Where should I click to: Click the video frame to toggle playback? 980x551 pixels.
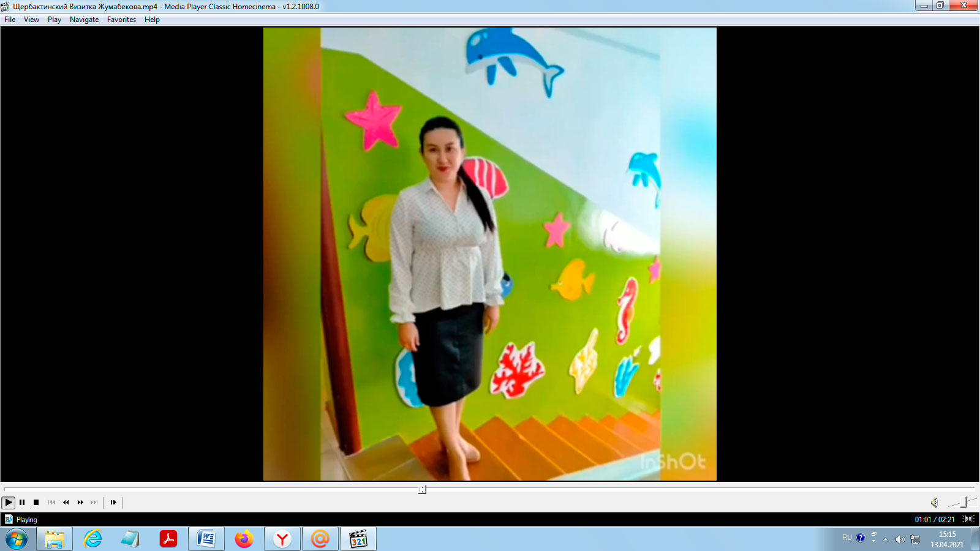point(490,254)
